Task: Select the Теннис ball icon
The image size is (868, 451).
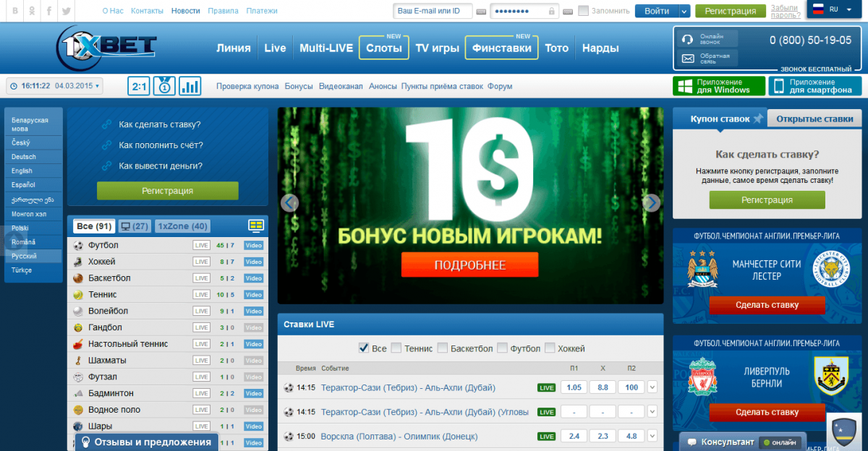Action: coord(77,295)
